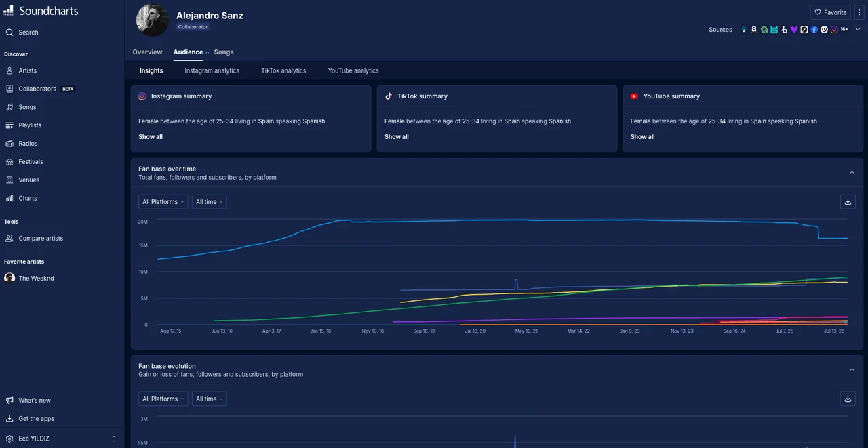Collapse the Fan base evolution panel
Viewport: 868px width, 448px height.
(852, 370)
